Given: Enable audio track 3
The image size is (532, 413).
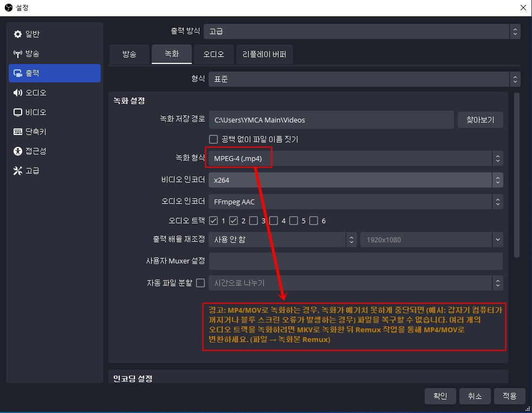Looking at the screenshot, I should click(x=254, y=221).
